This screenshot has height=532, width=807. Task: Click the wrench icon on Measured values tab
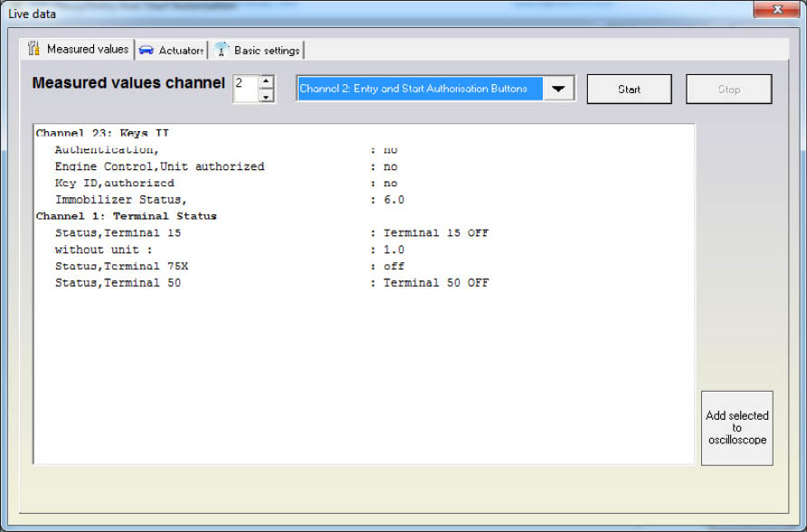pyautogui.click(x=33, y=49)
